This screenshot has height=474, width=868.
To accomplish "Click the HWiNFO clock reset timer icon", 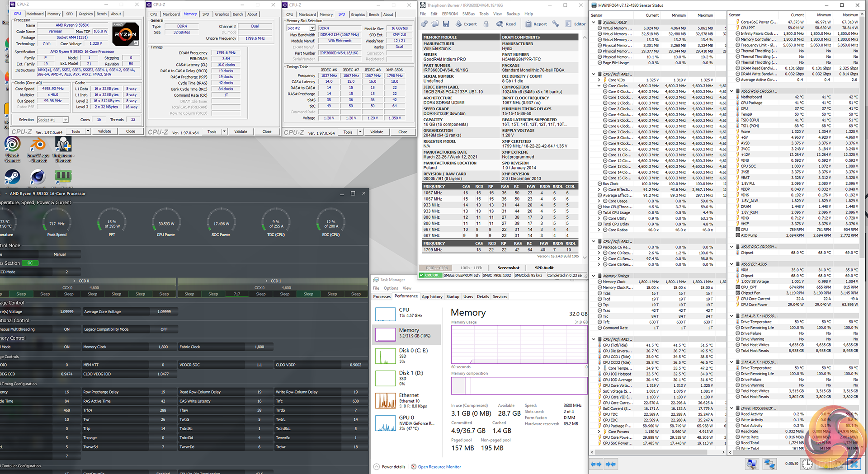I will (807, 464).
